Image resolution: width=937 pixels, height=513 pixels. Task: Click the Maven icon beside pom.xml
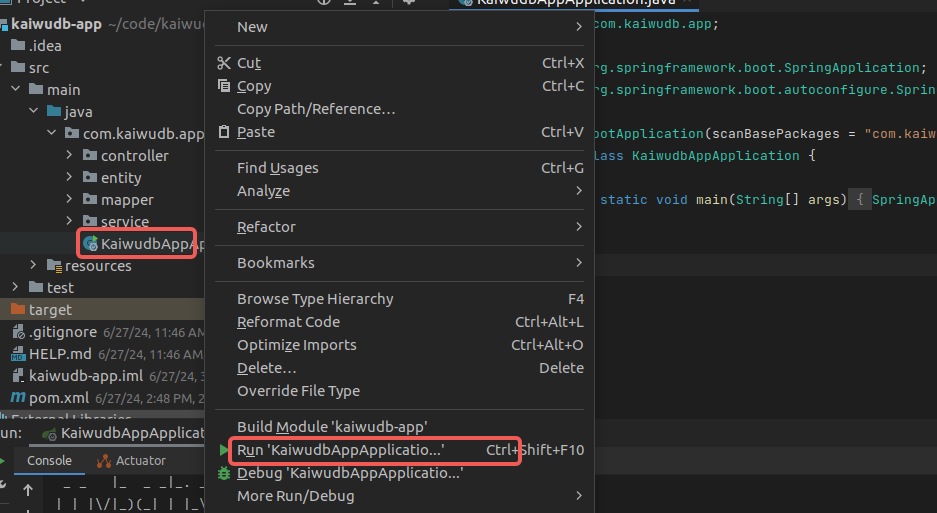[x=18, y=398]
